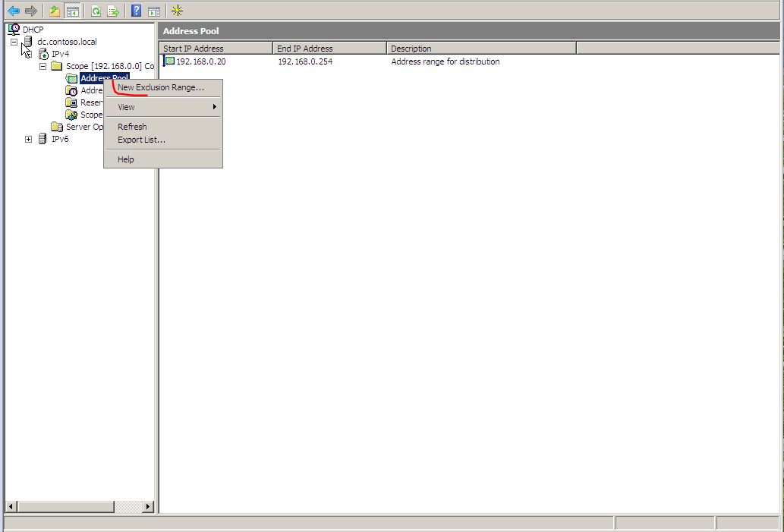Viewport: 784px width, 532px height.
Task: Select the IPv4 node icon
Action: coord(43,53)
